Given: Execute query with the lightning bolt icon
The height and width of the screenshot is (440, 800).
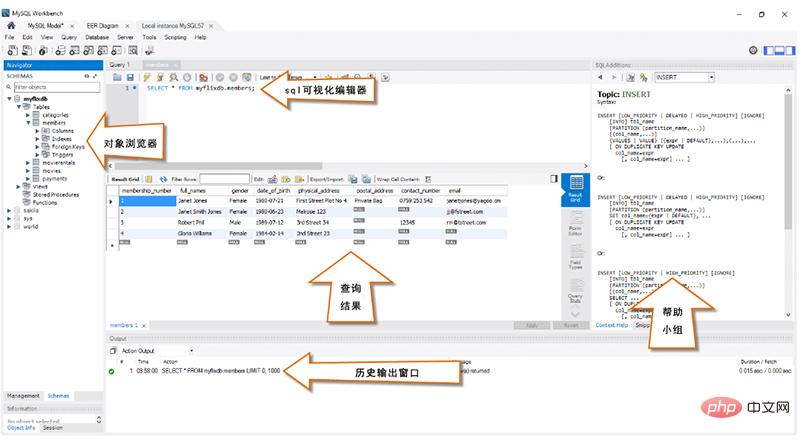Looking at the screenshot, I should coord(147,77).
